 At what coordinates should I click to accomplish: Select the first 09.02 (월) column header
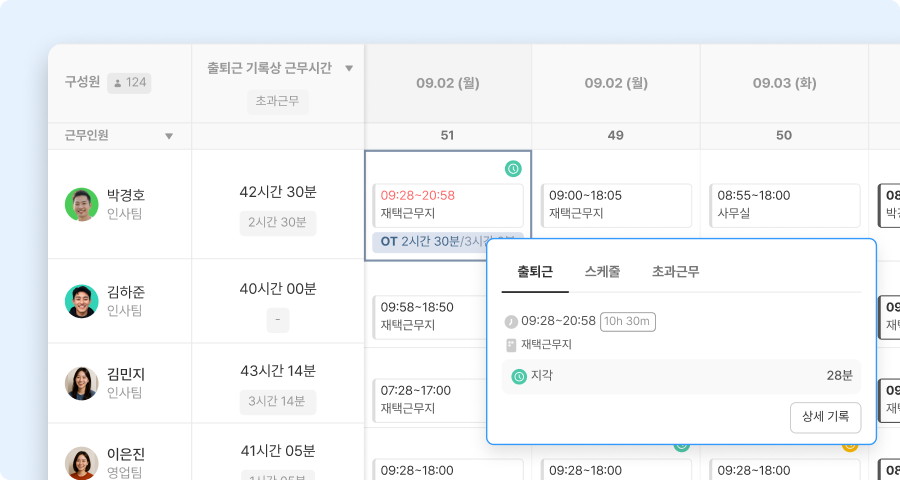coord(448,83)
